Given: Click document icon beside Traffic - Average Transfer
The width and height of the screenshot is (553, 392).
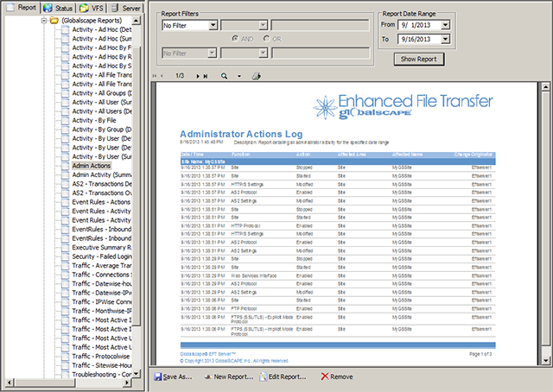Looking at the screenshot, I should pos(66,265).
